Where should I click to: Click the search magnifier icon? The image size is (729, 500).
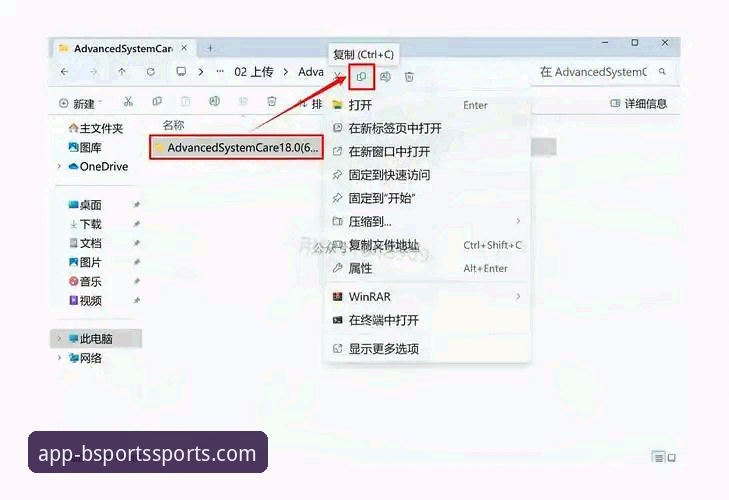[x=662, y=72]
